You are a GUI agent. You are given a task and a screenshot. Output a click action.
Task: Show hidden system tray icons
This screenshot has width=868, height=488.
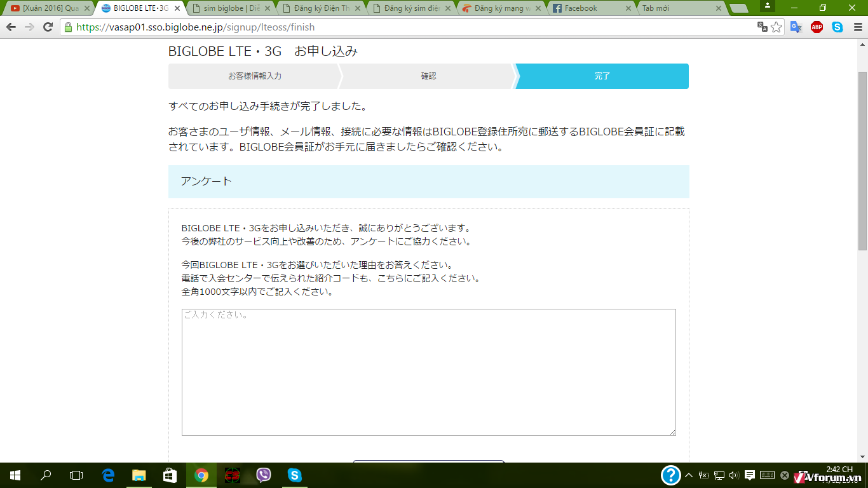click(x=688, y=475)
